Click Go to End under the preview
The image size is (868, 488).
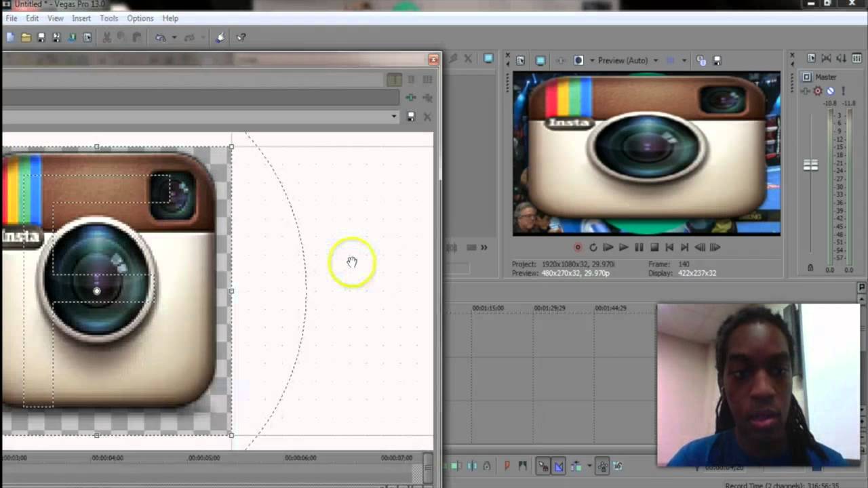[684, 247]
